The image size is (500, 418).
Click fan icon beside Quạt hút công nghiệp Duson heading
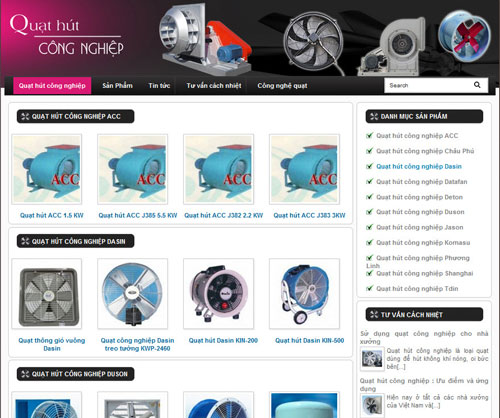coord(25,374)
